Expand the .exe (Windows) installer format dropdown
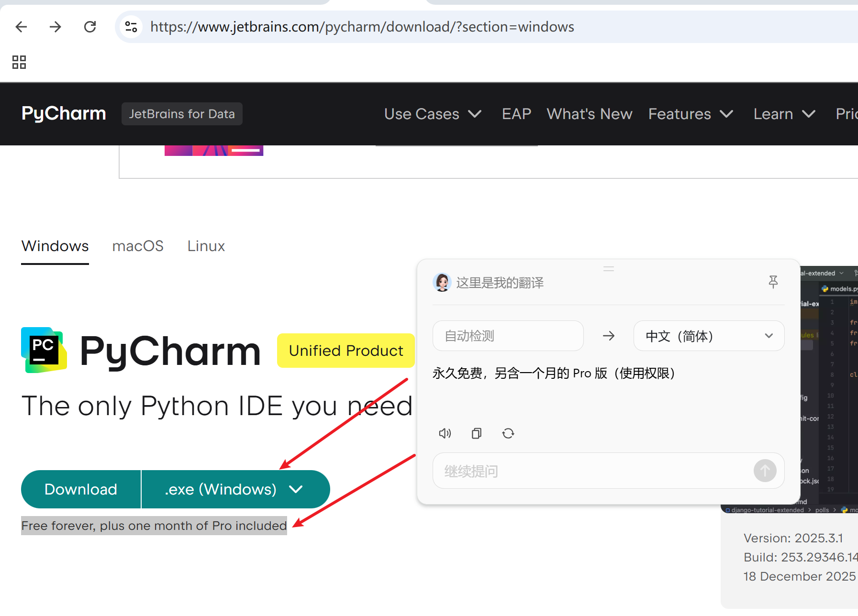Image resolution: width=858 pixels, height=616 pixels. pyautogui.click(x=235, y=489)
